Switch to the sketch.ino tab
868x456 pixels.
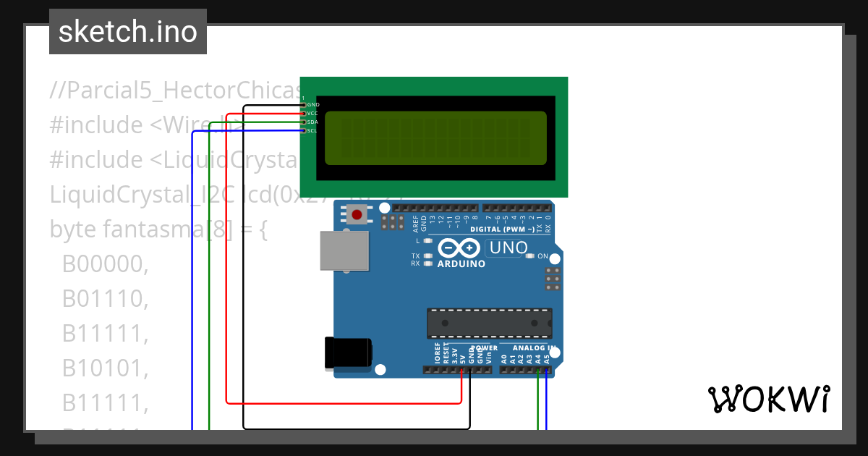pyautogui.click(x=127, y=31)
